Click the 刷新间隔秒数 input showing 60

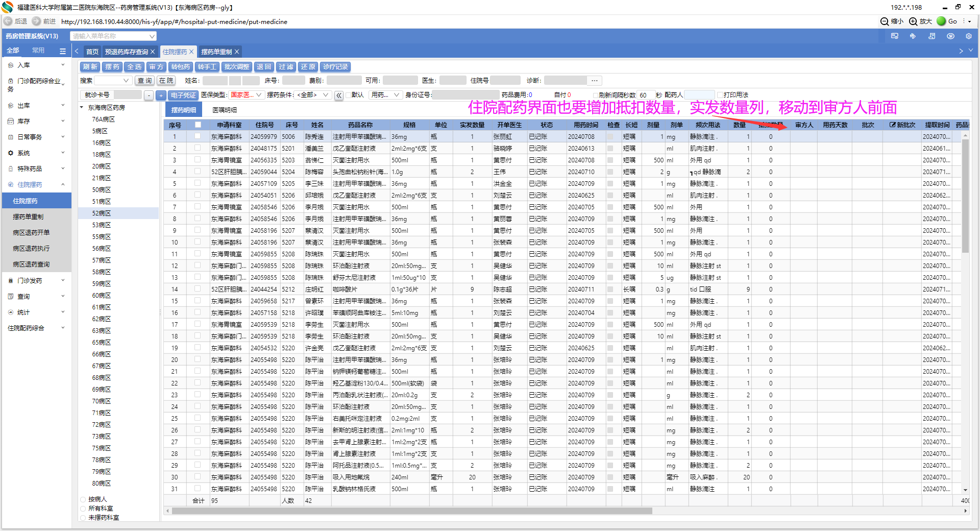click(x=646, y=95)
